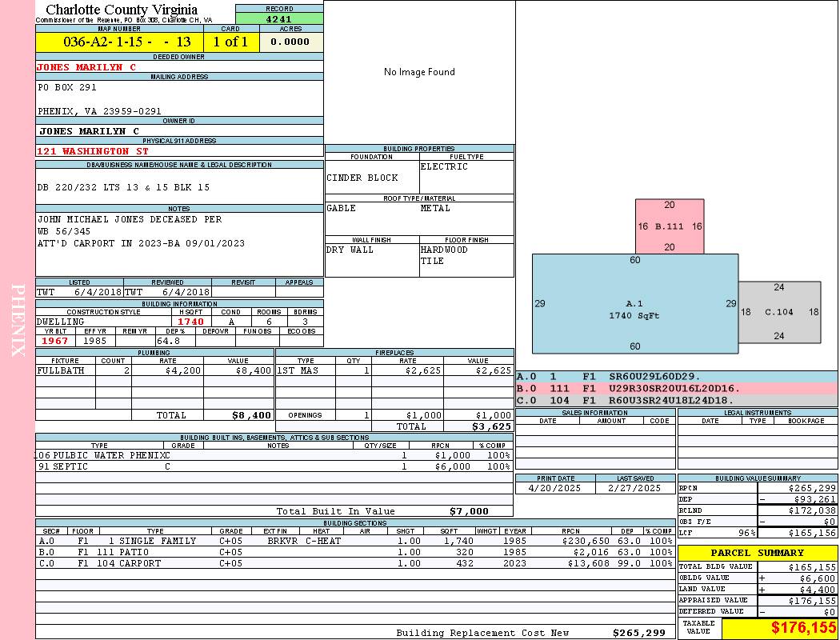Click the Total Built In Value $7,000
Screen dimensions: 840x640
point(469,511)
